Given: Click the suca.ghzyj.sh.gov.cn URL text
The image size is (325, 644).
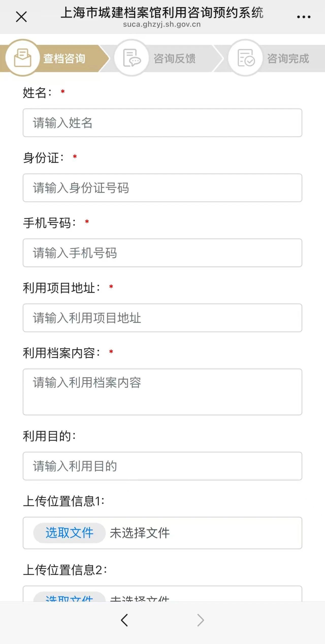Looking at the screenshot, I should pyautogui.click(x=162, y=24).
